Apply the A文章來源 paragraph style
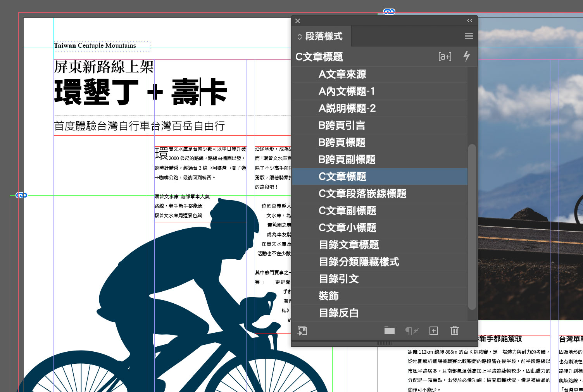 click(x=342, y=74)
